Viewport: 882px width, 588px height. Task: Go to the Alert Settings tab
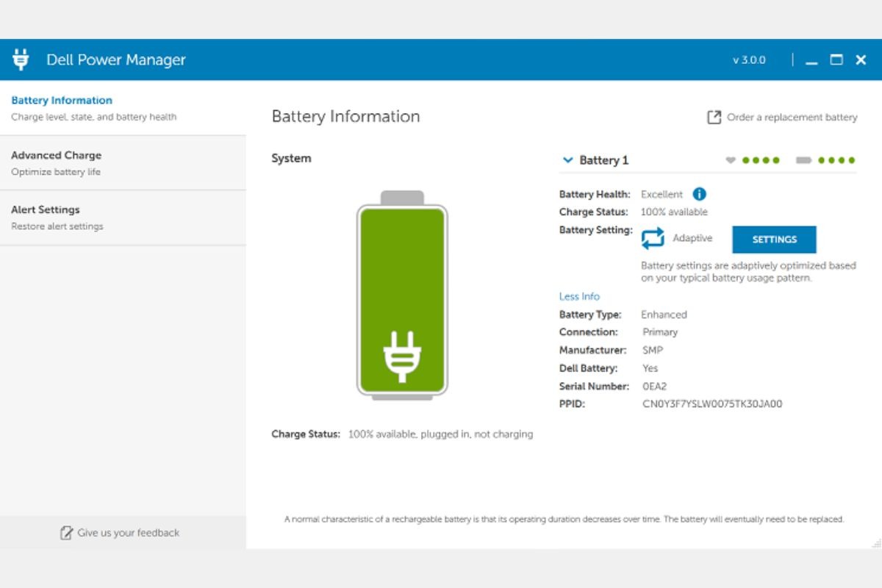123,218
